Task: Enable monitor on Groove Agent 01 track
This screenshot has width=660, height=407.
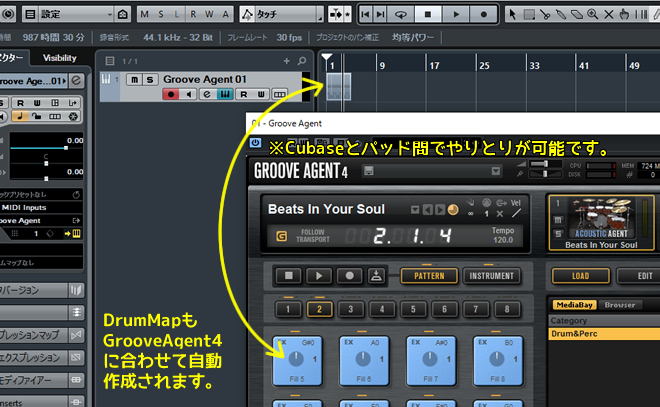Action: (189, 94)
